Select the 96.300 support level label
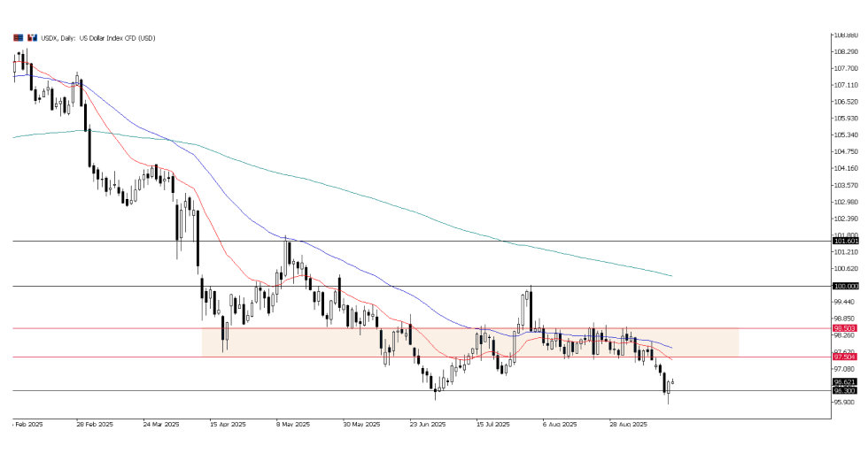 click(844, 391)
